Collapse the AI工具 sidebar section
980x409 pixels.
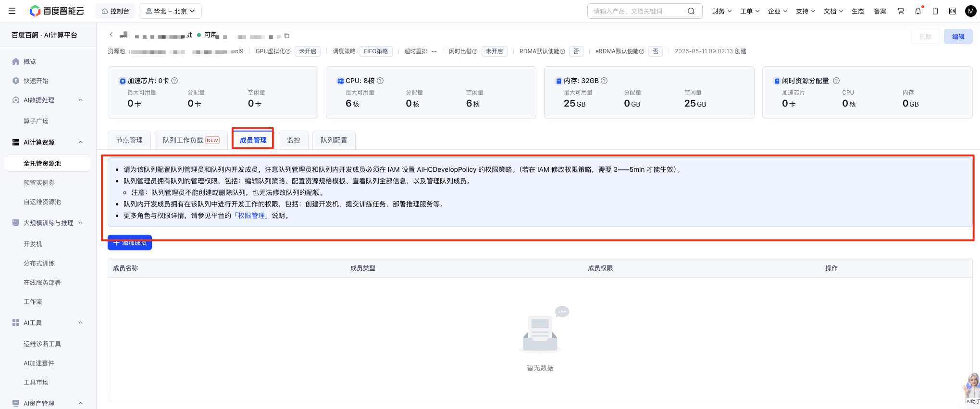[81, 323]
